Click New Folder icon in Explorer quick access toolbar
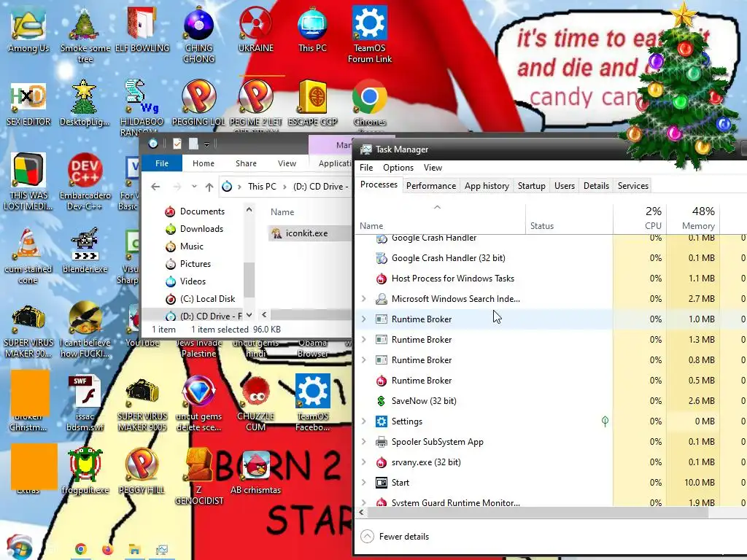Image resolution: width=747 pixels, height=560 pixels. [193, 144]
